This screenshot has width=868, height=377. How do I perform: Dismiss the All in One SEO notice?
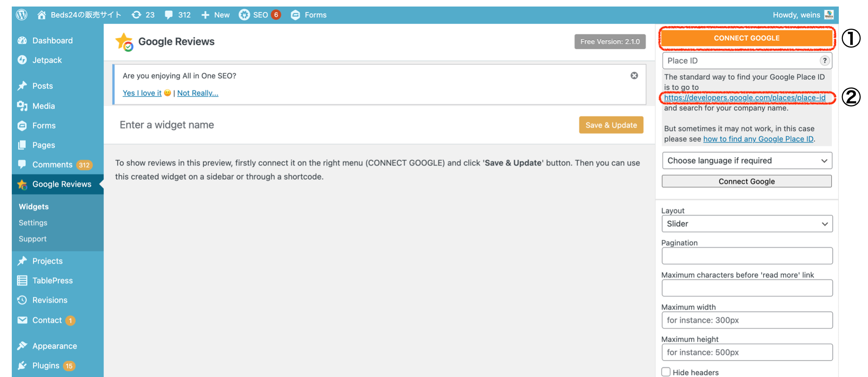[x=634, y=76]
